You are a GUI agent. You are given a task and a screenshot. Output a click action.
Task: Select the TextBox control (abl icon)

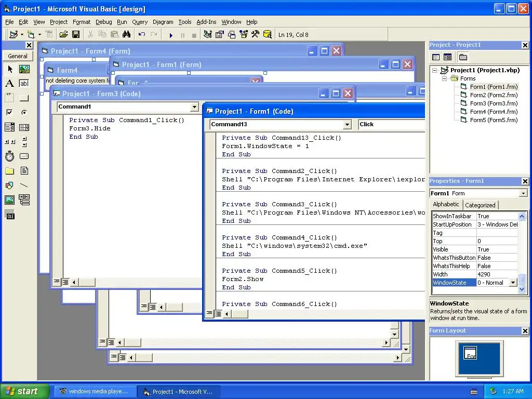pos(24,84)
